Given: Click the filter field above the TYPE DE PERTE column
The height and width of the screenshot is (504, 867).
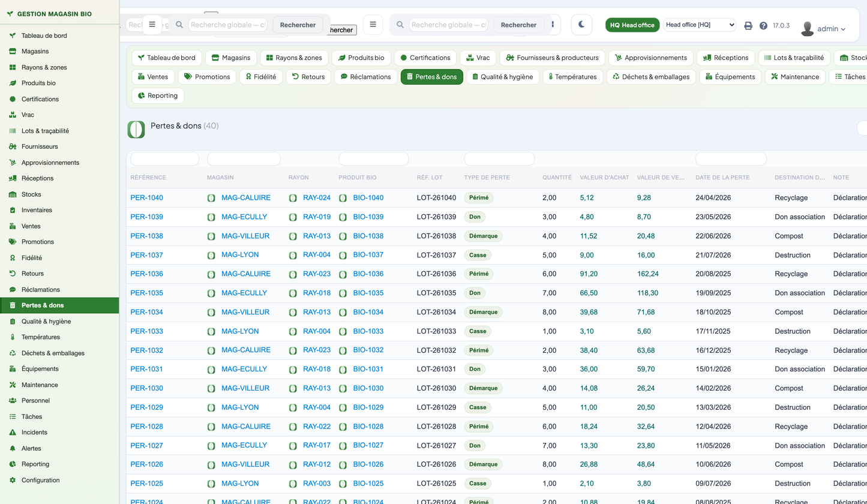Looking at the screenshot, I should [499, 159].
